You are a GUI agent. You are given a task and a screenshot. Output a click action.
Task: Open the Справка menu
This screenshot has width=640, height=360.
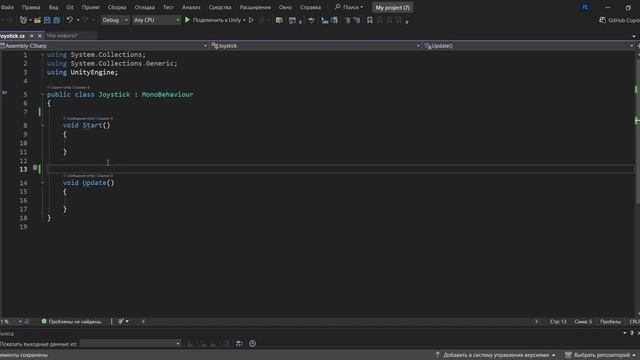coord(311,7)
